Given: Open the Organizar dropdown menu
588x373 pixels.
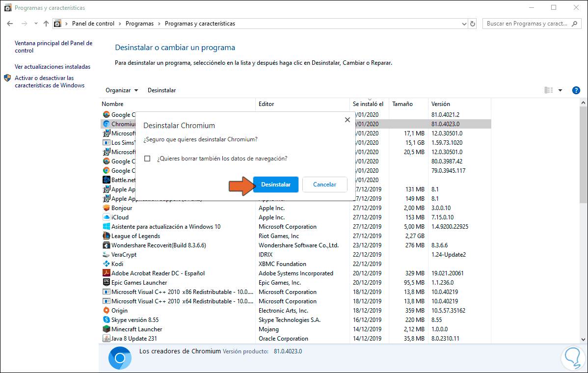Looking at the screenshot, I should click(x=122, y=90).
